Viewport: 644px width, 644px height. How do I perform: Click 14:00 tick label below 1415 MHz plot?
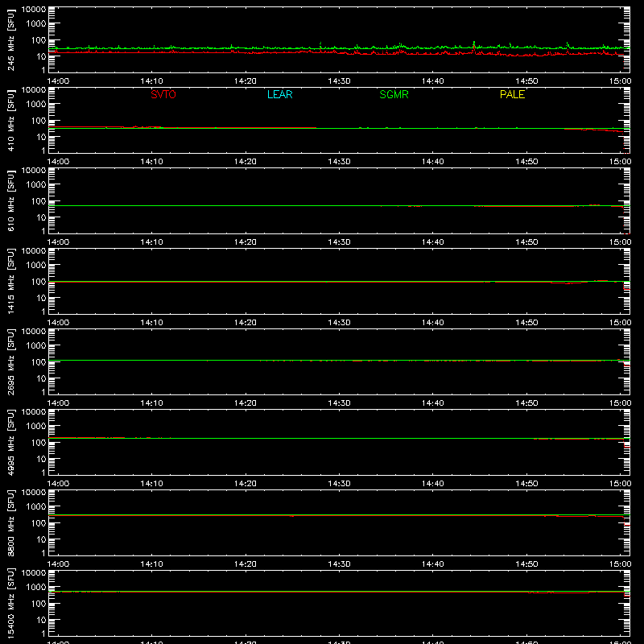58,323
